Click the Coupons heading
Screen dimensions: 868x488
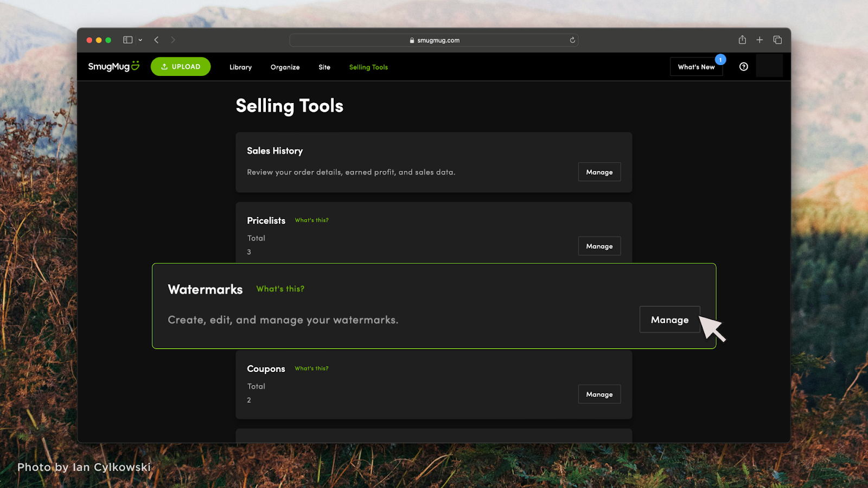[x=266, y=369]
